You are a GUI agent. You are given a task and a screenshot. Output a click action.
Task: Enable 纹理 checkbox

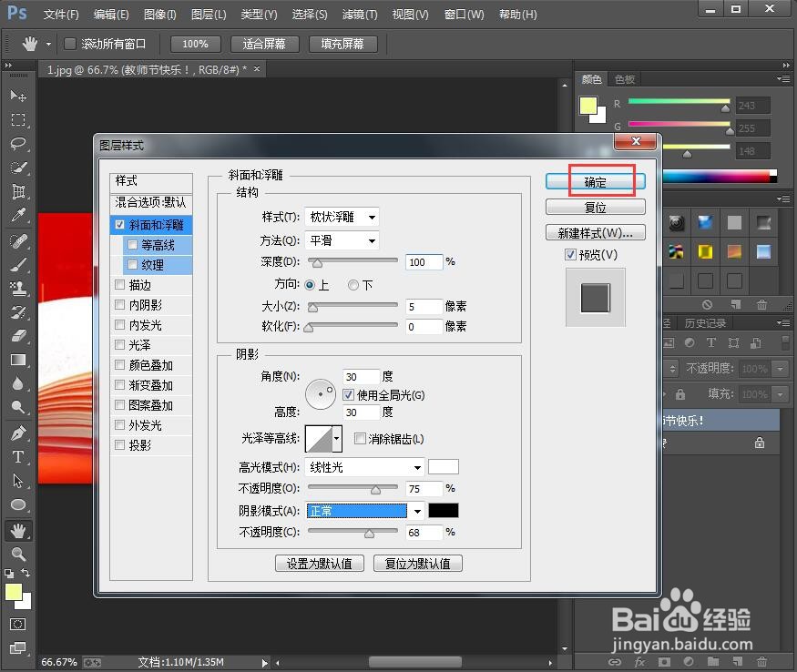[133, 265]
